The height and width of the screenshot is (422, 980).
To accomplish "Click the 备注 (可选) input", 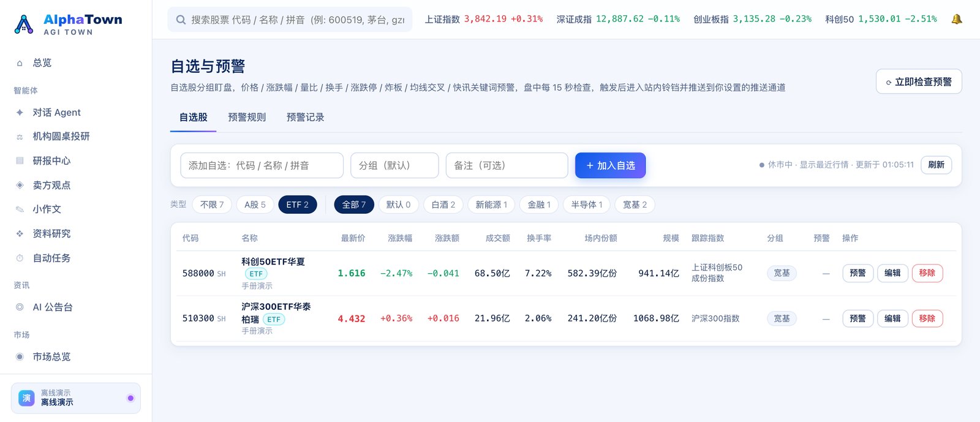I will coord(507,165).
